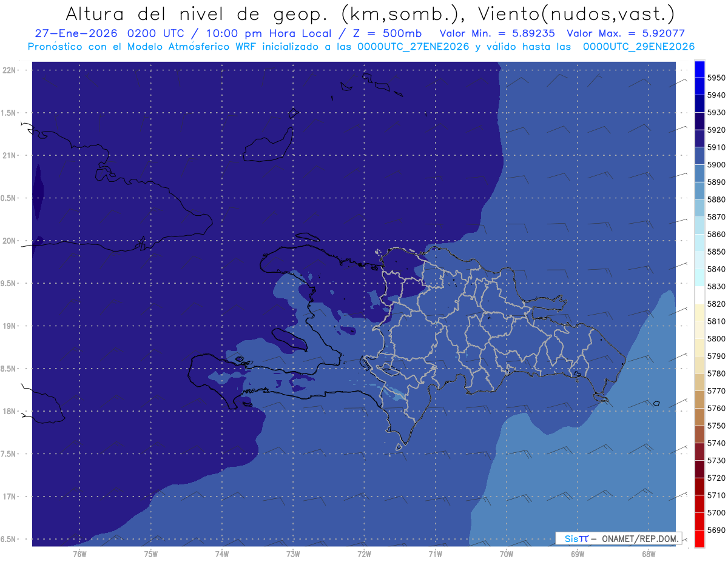Click the "73W" longitude label

pyautogui.click(x=293, y=554)
